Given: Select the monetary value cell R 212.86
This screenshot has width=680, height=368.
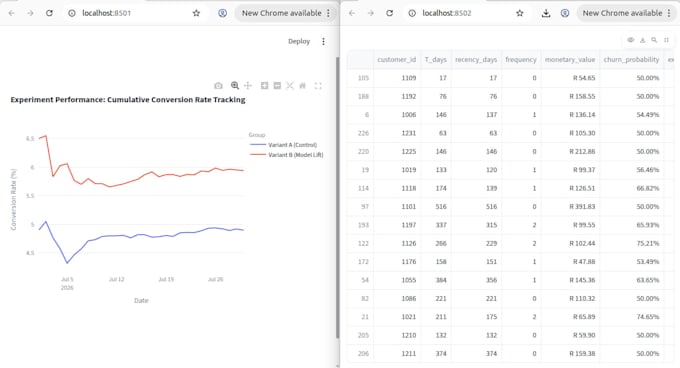Looking at the screenshot, I should pos(570,151).
